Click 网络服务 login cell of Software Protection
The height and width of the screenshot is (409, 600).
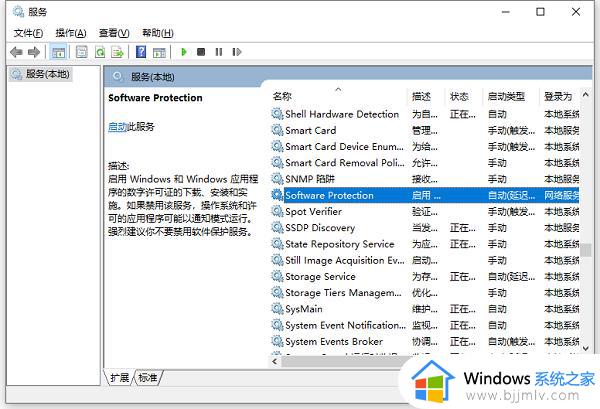click(x=561, y=196)
